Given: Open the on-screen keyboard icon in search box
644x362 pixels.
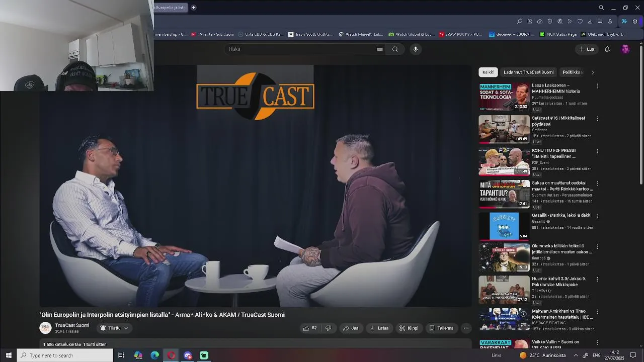Looking at the screenshot, I should (380, 49).
